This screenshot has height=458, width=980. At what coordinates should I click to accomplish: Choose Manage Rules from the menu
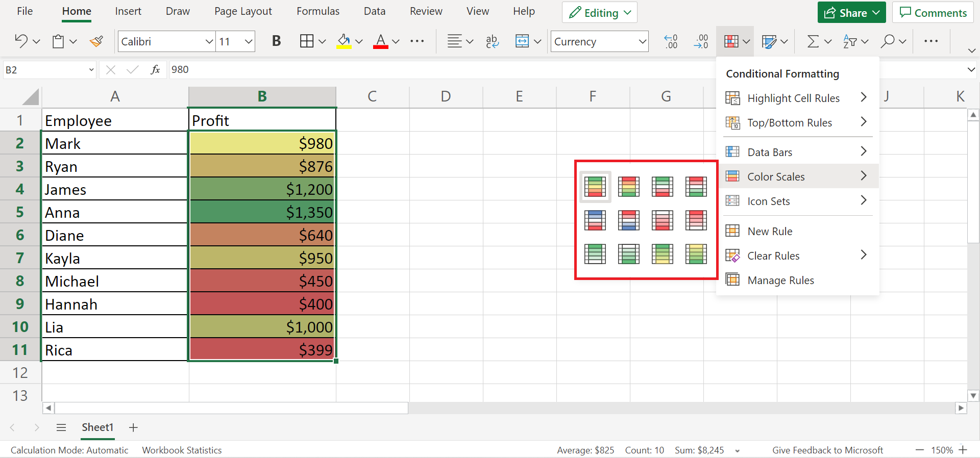click(780, 280)
